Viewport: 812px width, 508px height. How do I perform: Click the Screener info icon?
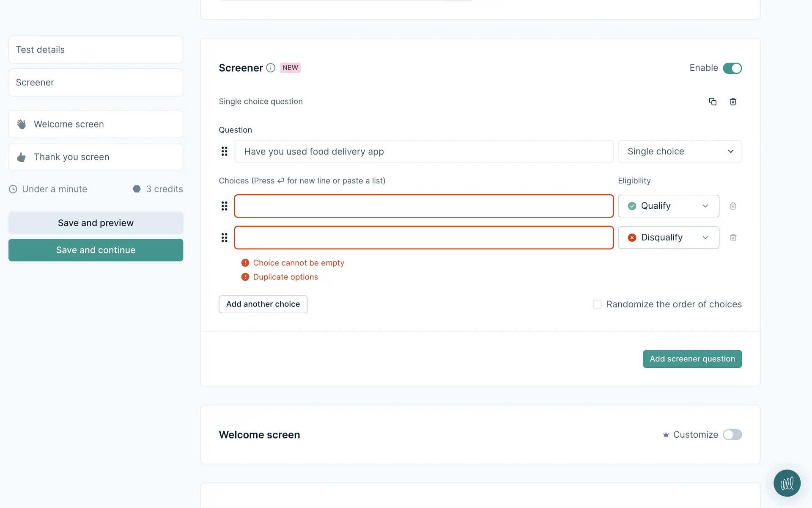pyautogui.click(x=271, y=68)
